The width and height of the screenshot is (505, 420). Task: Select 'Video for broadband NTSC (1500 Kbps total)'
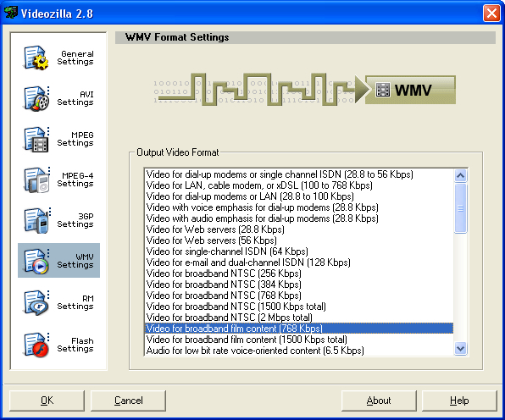(299, 307)
